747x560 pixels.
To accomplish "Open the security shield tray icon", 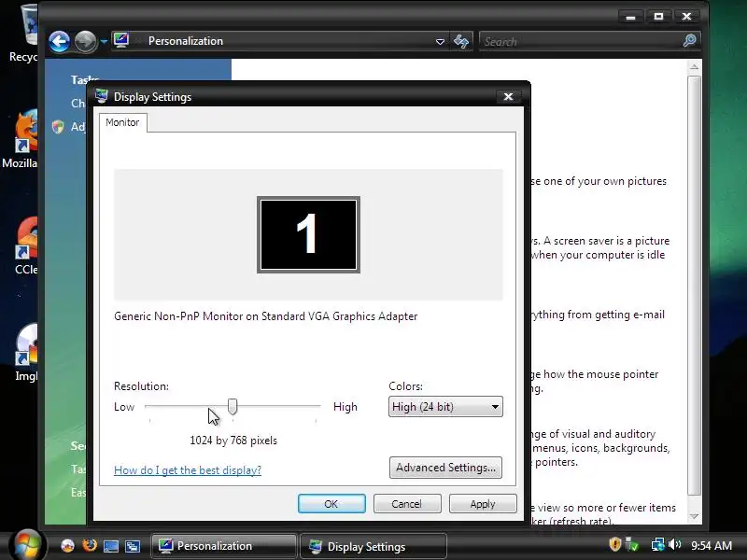I will coord(615,544).
